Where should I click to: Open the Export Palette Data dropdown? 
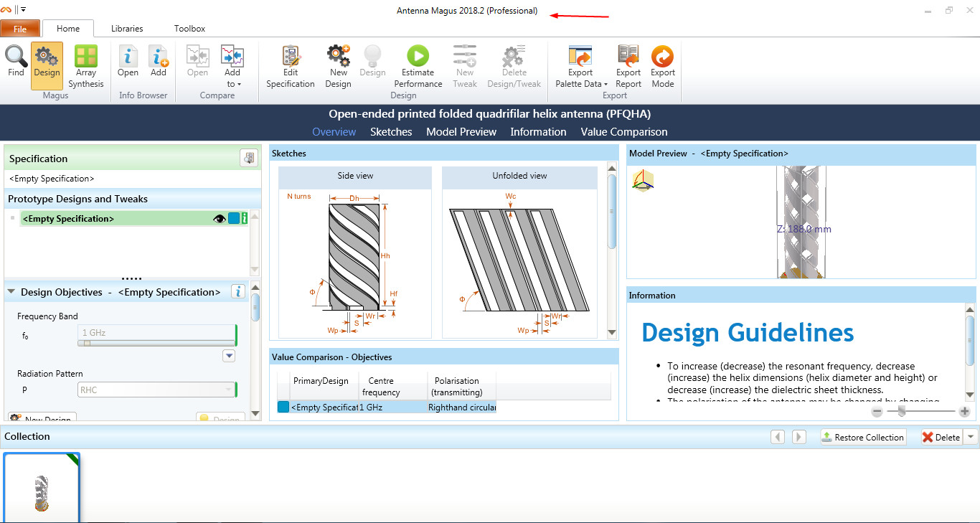[x=581, y=67]
